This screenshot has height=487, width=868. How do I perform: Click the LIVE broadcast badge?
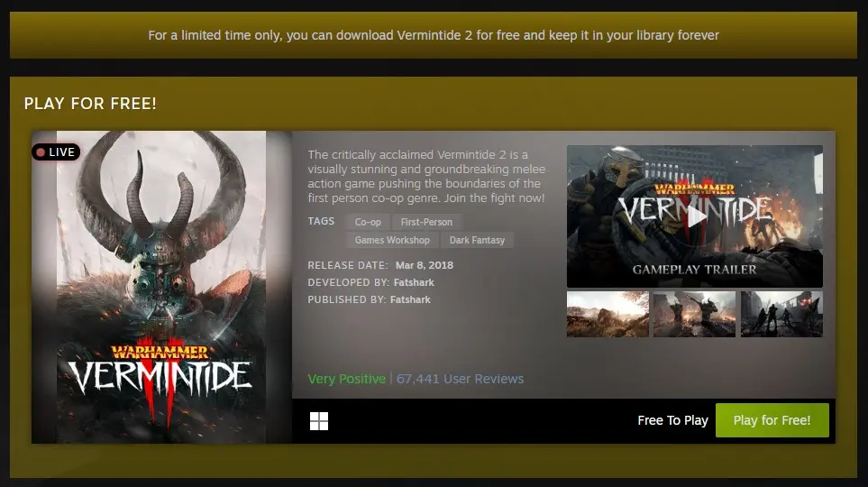pyautogui.click(x=56, y=152)
